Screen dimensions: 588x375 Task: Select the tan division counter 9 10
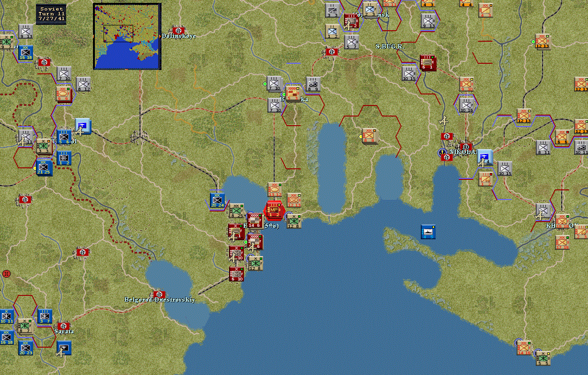(466, 84)
